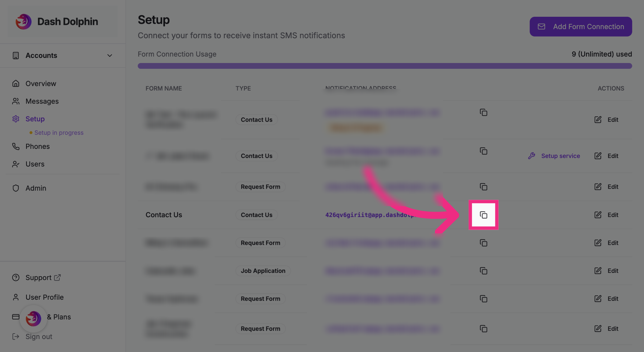
Task: Open the Phones section
Action: [37, 146]
